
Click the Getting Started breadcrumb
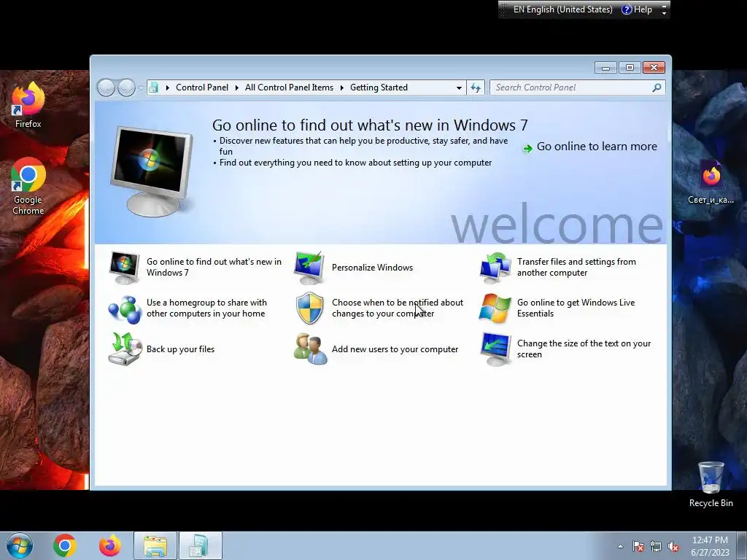pyautogui.click(x=379, y=87)
